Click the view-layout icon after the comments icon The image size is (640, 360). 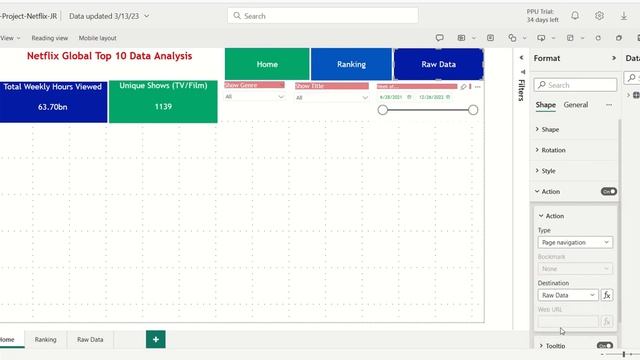461,38
